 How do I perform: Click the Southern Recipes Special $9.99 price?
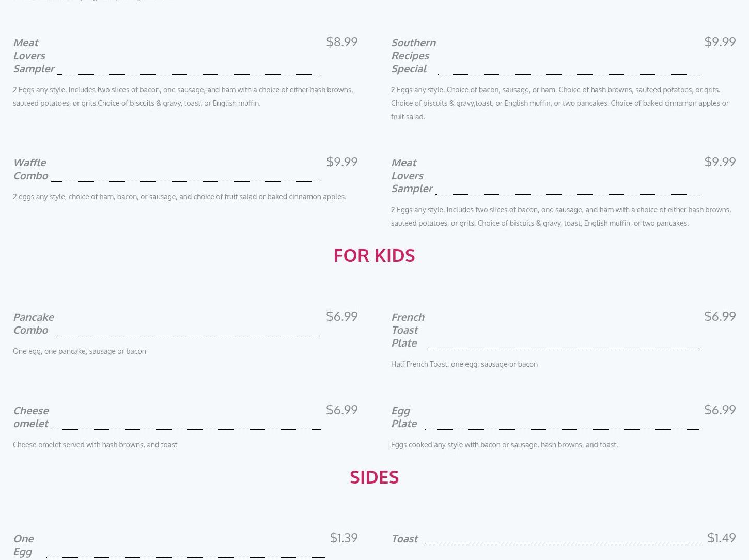tap(720, 42)
